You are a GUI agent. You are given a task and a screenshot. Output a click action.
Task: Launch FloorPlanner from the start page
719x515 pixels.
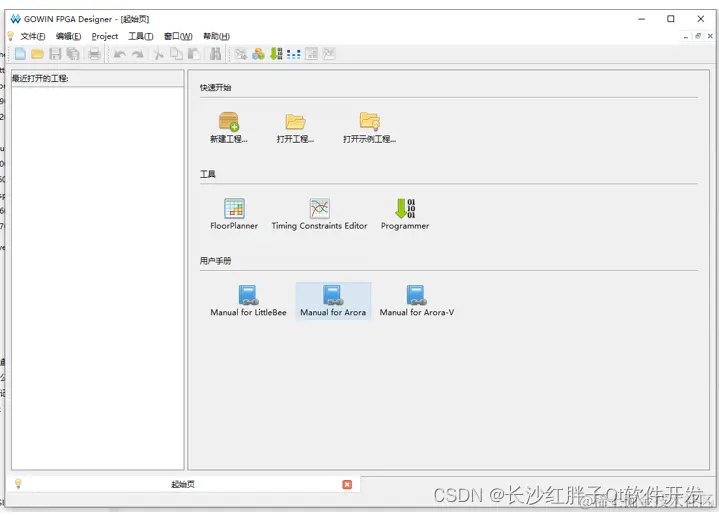coord(234,214)
